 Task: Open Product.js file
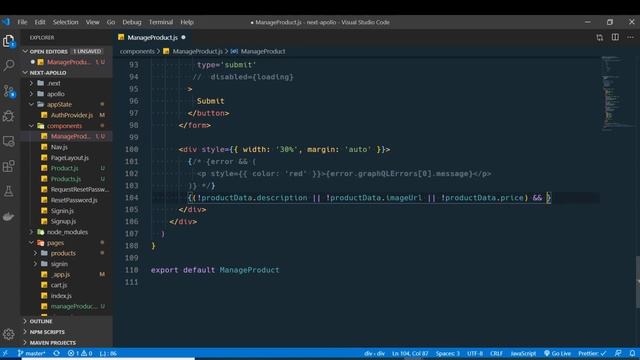click(64, 168)
